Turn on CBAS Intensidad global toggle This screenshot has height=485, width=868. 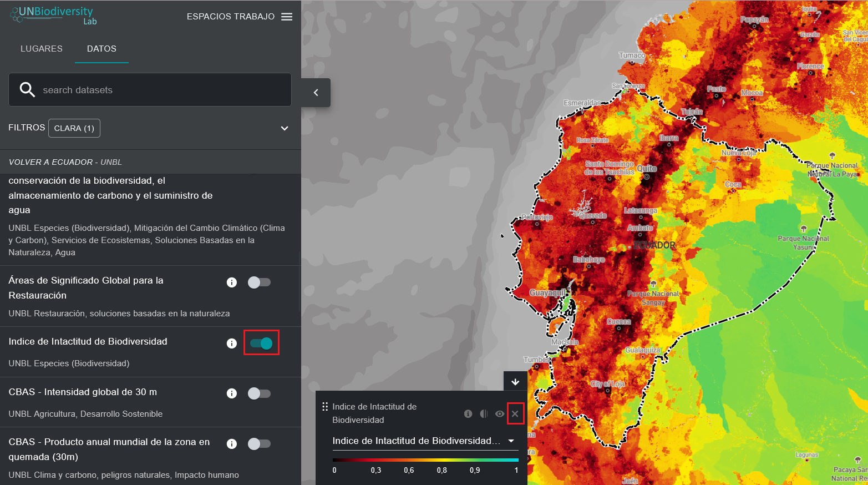259,393
